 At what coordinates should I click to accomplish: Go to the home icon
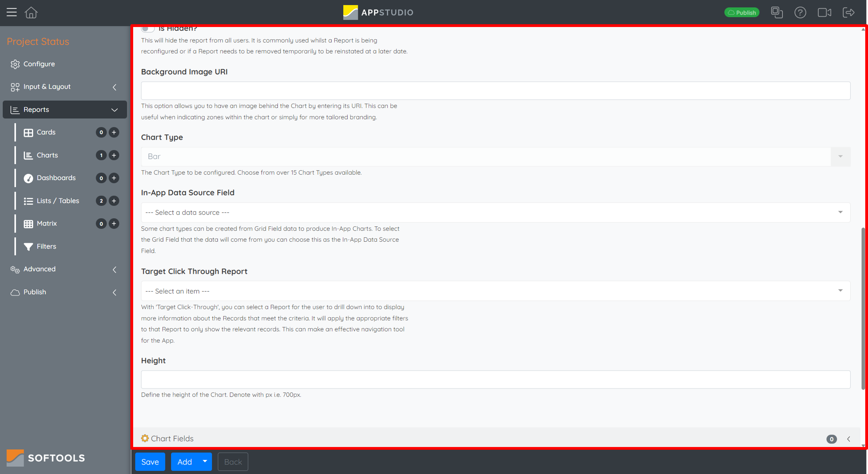31,12
